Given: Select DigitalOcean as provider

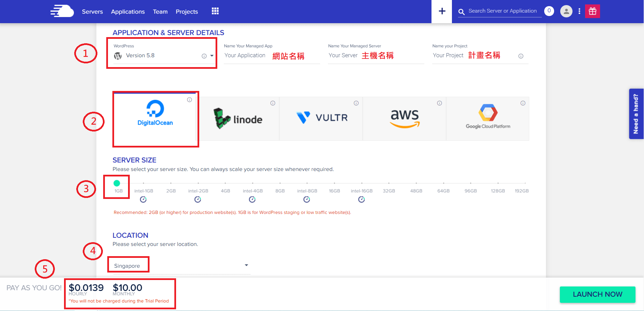Looking at the screenshot, I should 155,119.
